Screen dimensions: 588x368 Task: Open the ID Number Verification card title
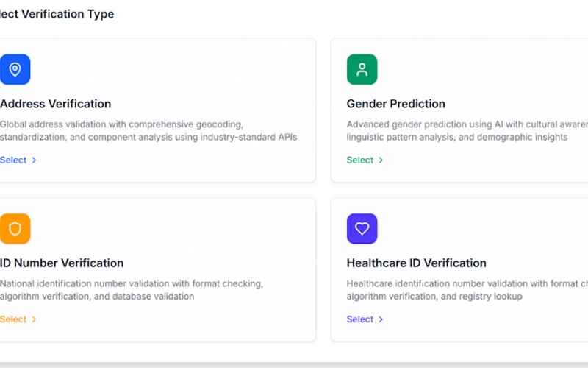(62, 263)
